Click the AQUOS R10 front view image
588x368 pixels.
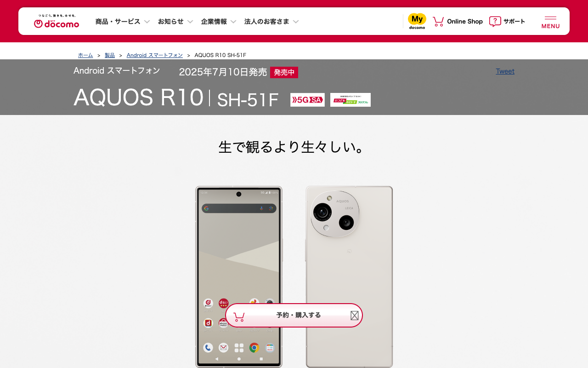click(x=239, y=276)
